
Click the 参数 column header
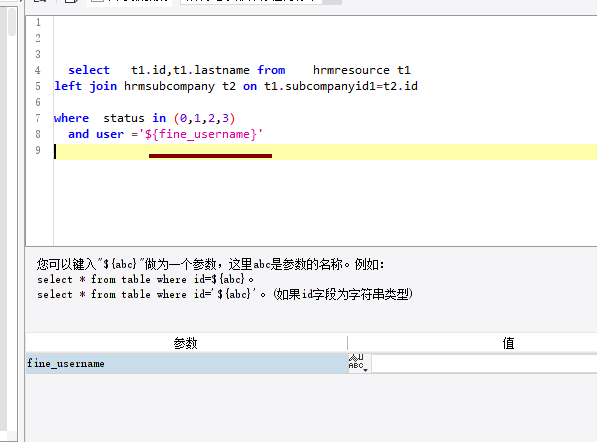[x=186, y=343]
